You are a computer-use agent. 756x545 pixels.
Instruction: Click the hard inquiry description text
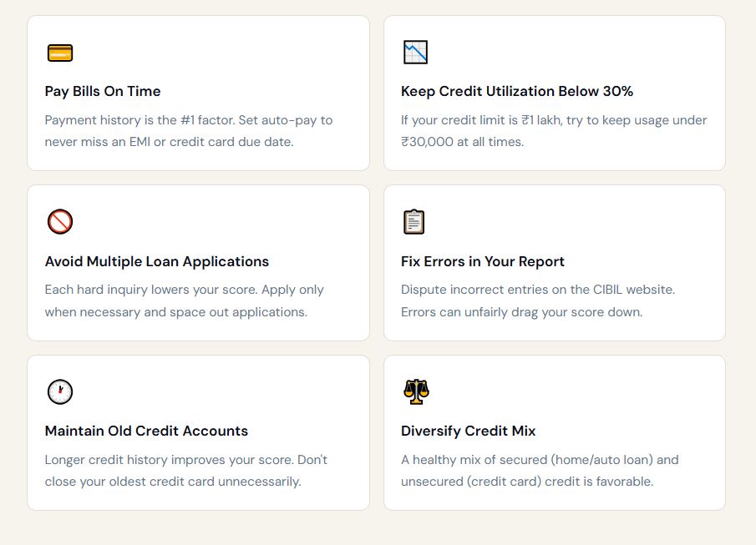coord(184,300)
